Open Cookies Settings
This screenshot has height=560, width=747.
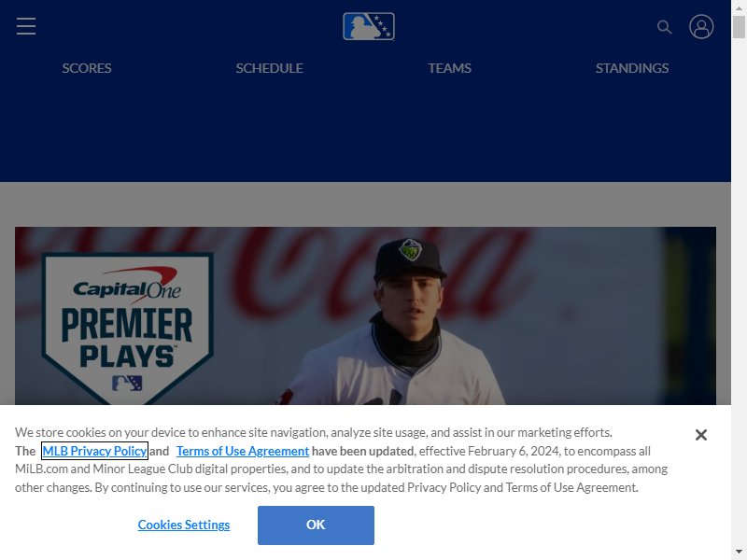[x=184, y=525]
